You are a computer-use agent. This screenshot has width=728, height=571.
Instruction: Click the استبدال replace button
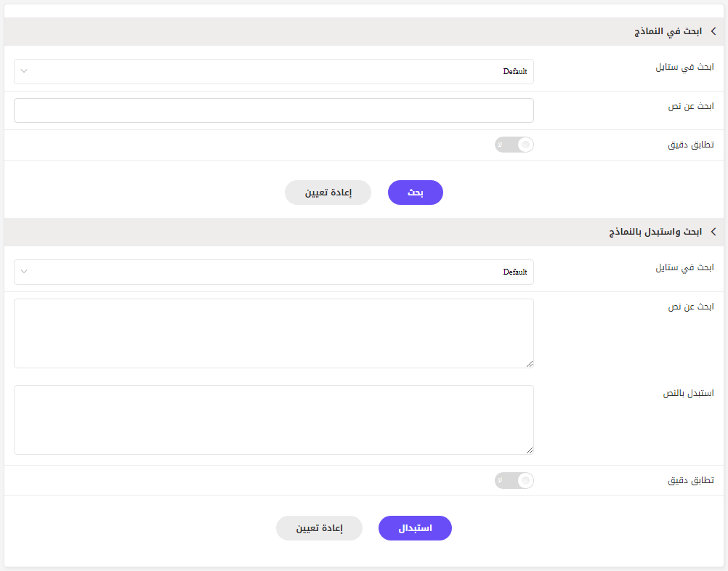coord(415,528)
